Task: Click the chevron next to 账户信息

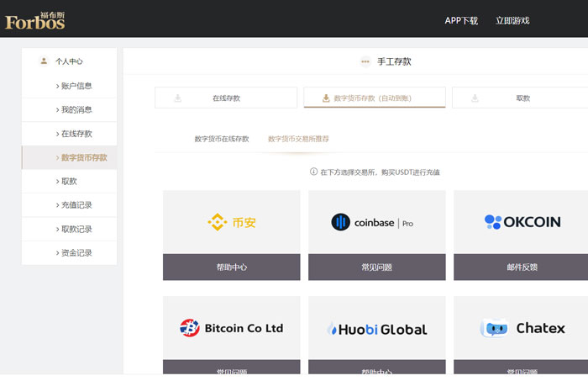Action: [57, 87]
